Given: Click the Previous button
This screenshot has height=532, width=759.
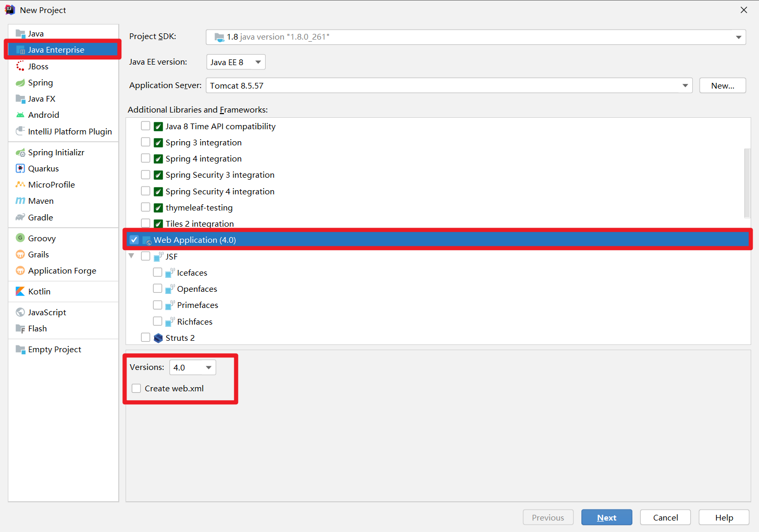Looking at the screenshot, I should tap(548, 517).
